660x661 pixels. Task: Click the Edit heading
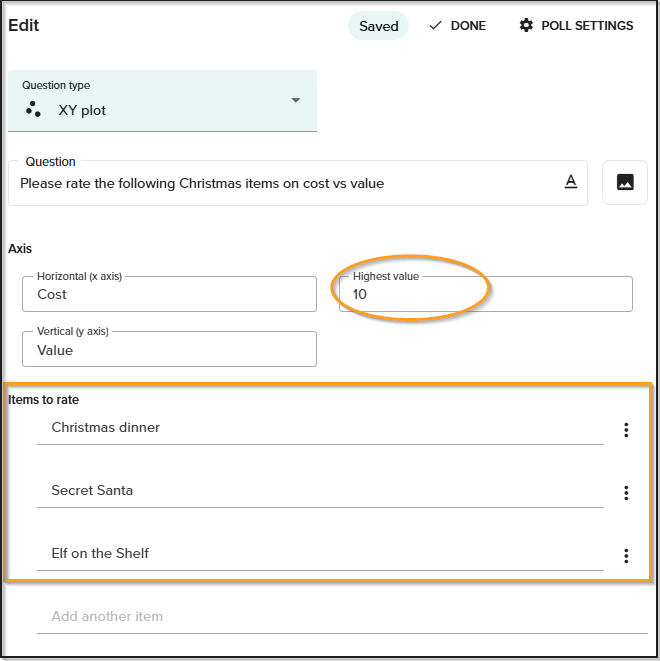point(24,25)
